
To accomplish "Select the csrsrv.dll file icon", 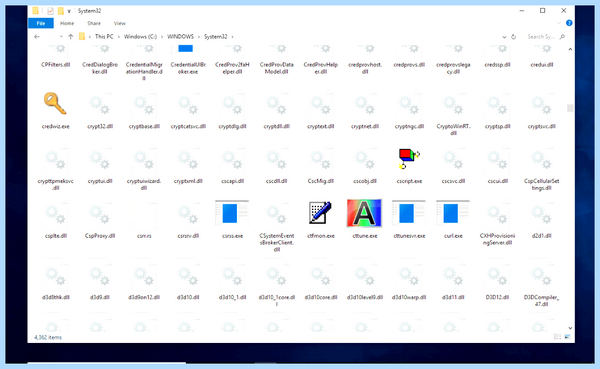I will click(x=188, y=214).
